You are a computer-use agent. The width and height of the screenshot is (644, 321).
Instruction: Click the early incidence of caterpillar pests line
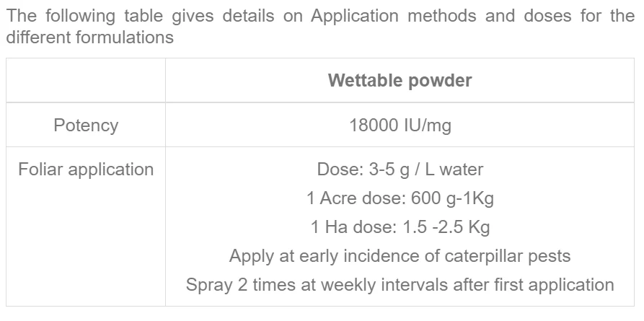400,256
